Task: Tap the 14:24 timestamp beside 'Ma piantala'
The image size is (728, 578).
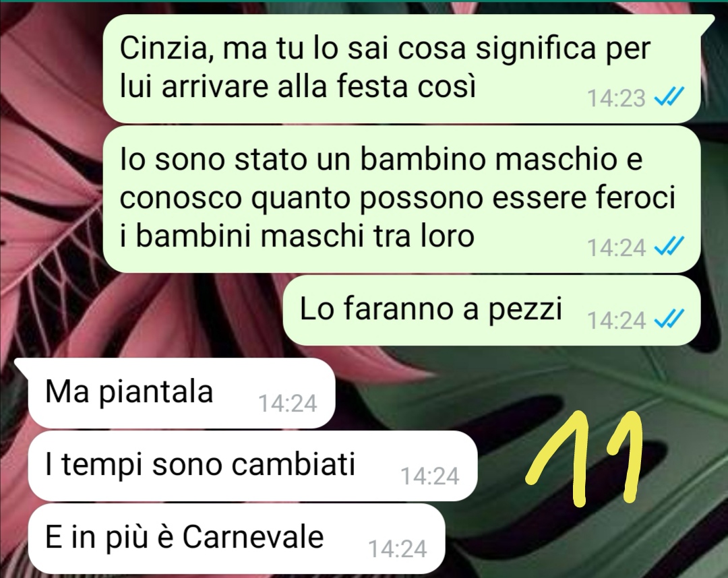Action: point(287,404)
